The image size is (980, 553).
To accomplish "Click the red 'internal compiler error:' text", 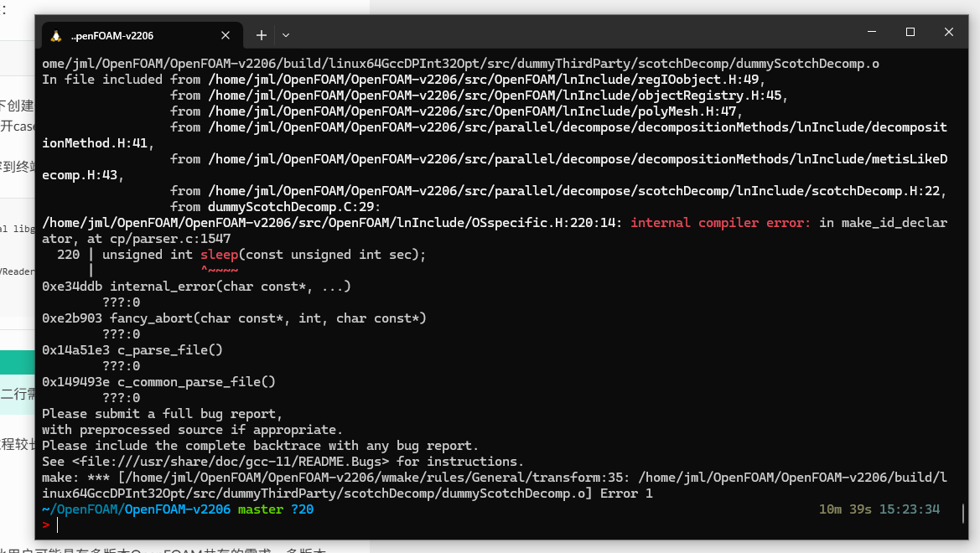I will click(720, 223).
